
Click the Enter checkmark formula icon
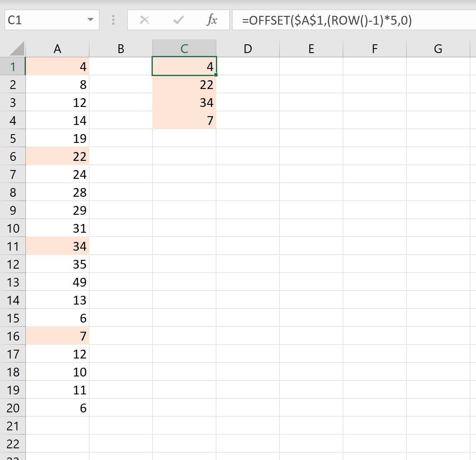[178, 20]
